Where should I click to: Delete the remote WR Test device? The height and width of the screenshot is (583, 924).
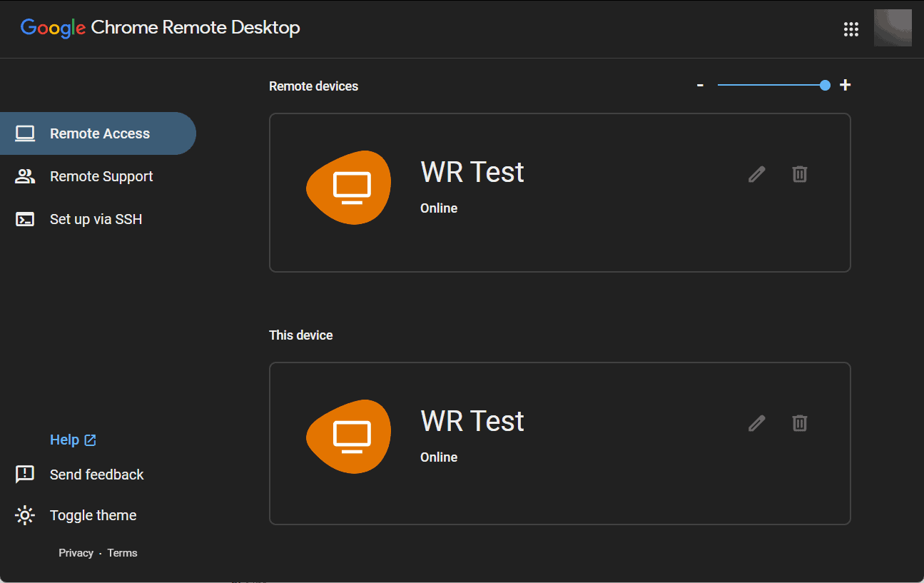click(800, 173)
